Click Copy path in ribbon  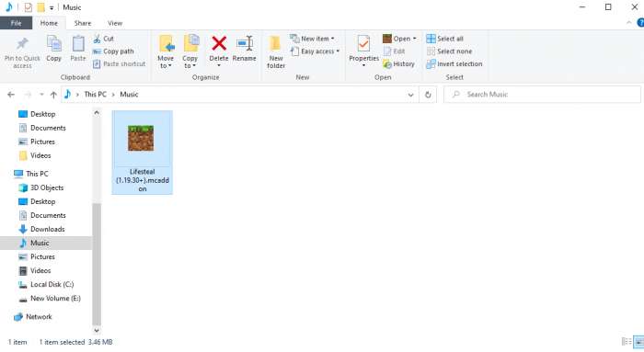[x=113, y=51]
